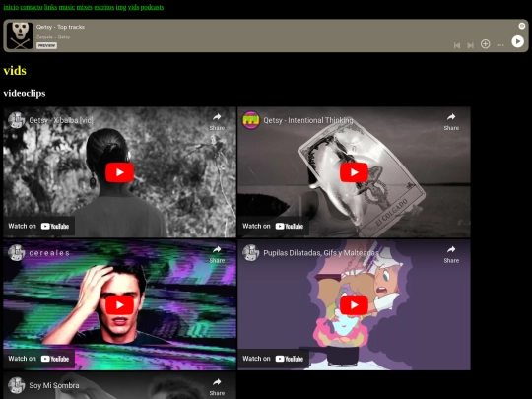The height and width of the screenshot is (399, 532).
Task: Share the Qetsy Xibalba video
Action: pyautogui.click(x=217, y=121)
